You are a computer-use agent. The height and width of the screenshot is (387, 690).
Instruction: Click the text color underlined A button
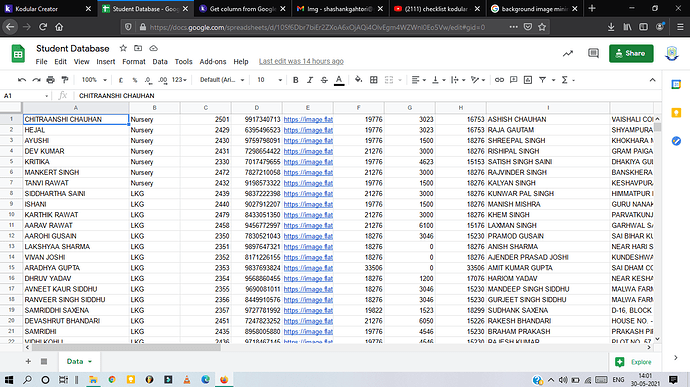pyautogui.click(x=339, y=80)
